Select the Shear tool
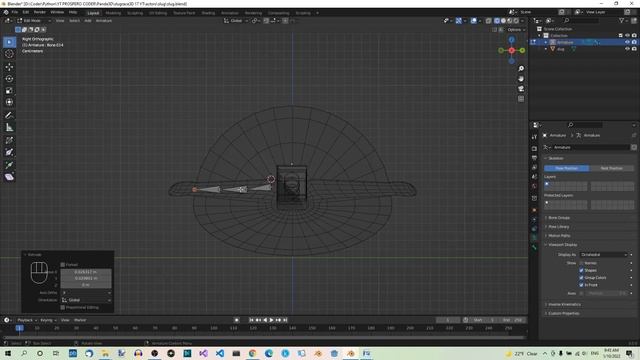 click(9, 177)
